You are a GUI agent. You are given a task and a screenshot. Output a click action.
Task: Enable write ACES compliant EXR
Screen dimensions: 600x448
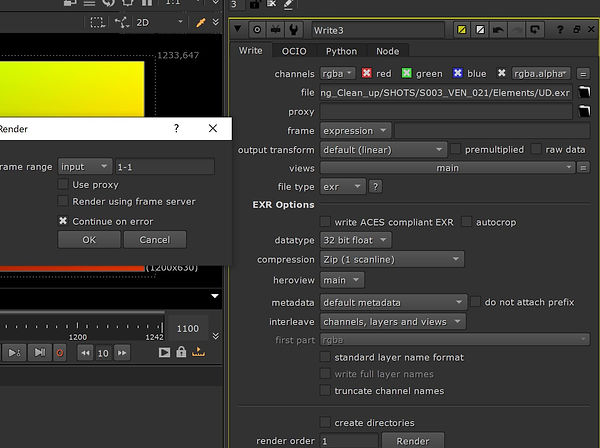point(325,222)
